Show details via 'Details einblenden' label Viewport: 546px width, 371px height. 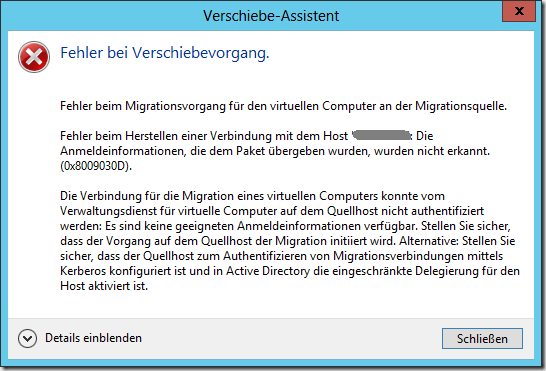pos(93,338)
